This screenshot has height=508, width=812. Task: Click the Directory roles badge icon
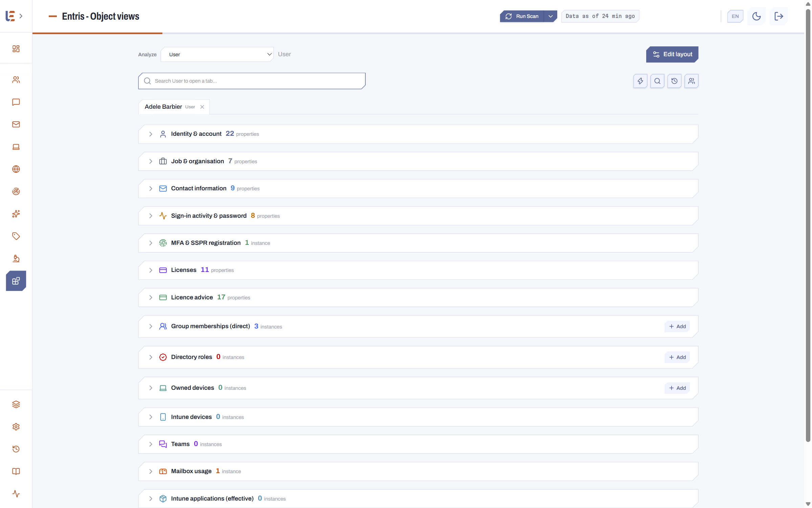163,357
